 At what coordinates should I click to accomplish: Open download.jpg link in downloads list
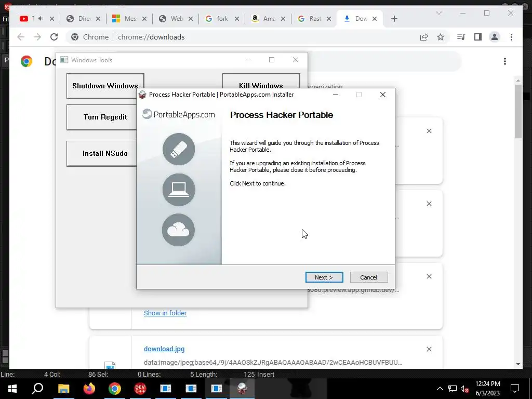pos(164,349)
